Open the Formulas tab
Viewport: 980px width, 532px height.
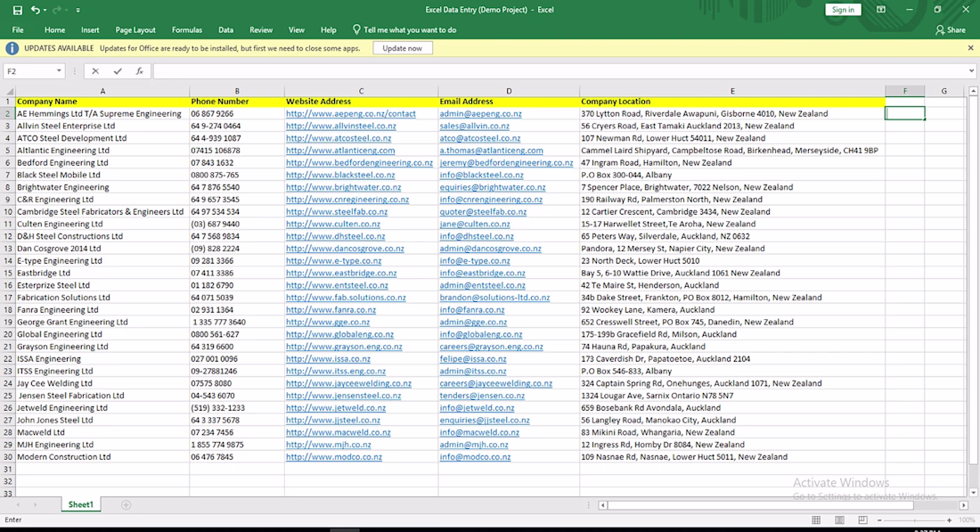coord(187,30)
